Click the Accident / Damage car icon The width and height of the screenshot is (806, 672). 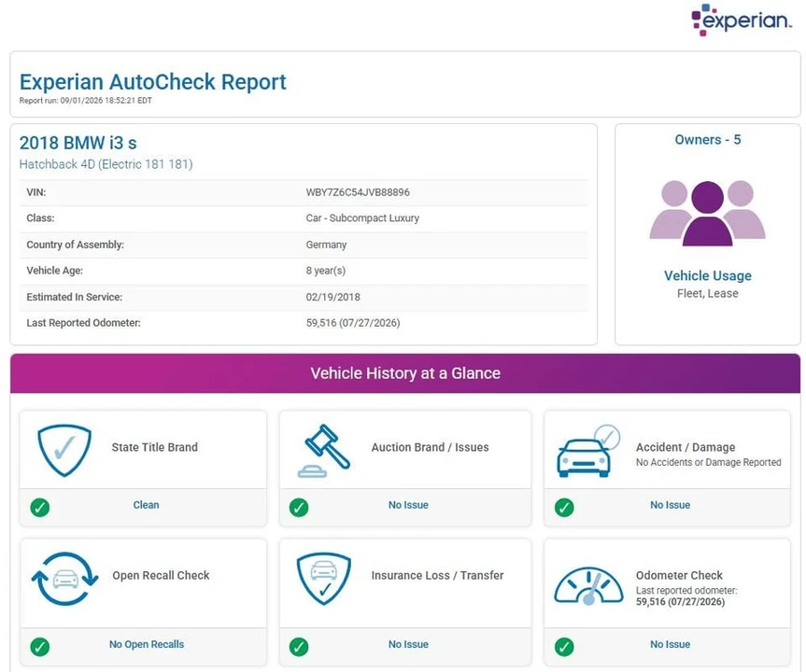[588, 451]
